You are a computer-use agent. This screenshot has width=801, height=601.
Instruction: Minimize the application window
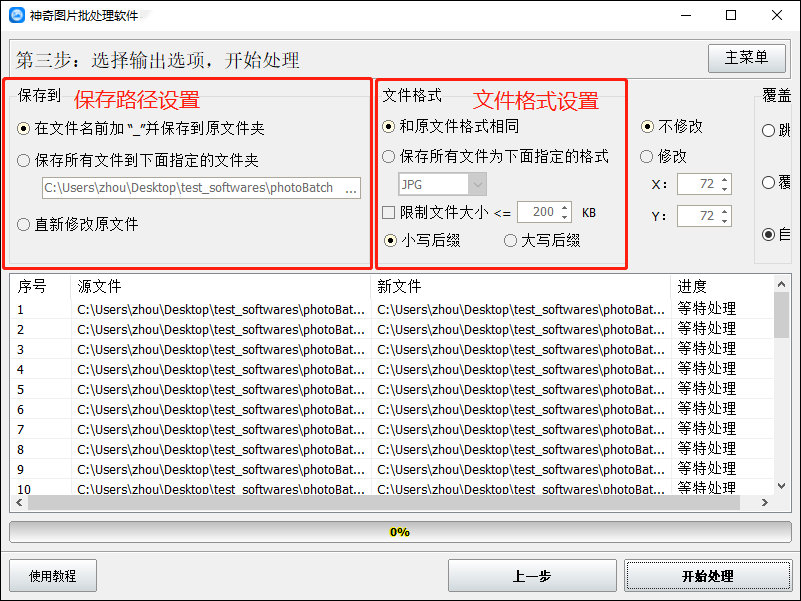pos(686,15)
